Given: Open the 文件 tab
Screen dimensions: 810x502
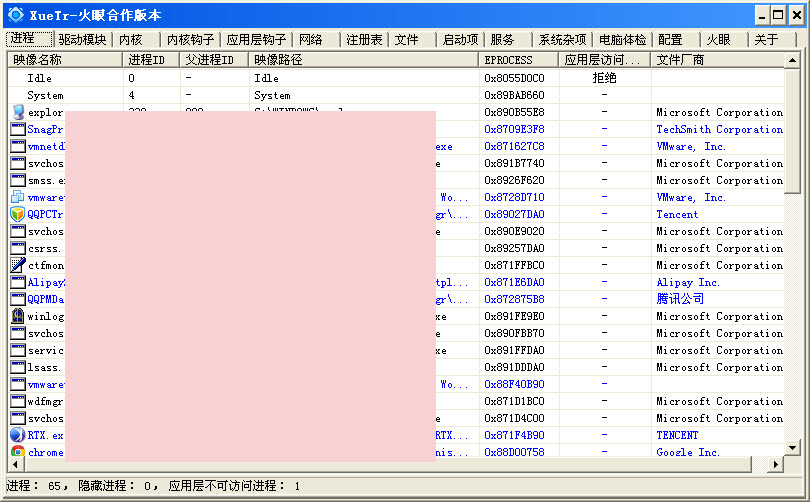Looking at the screenshot, I should [412, 39].
